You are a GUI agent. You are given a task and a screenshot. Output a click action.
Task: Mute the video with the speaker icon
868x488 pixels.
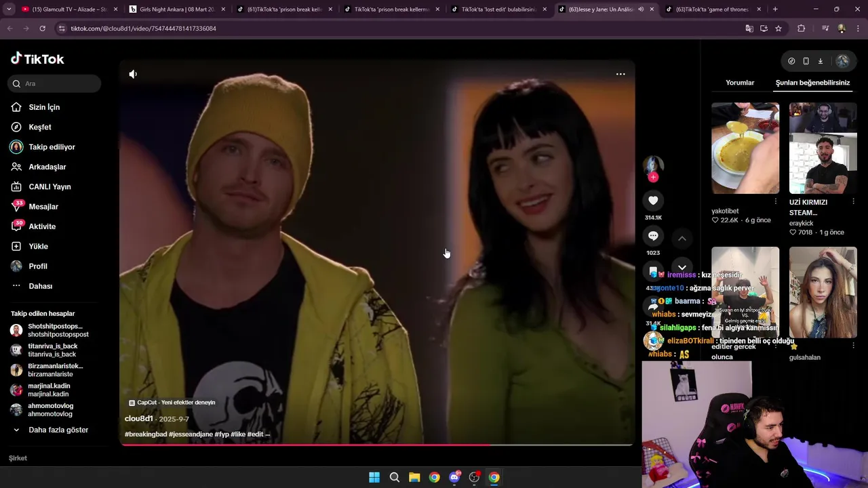(133, 74)
